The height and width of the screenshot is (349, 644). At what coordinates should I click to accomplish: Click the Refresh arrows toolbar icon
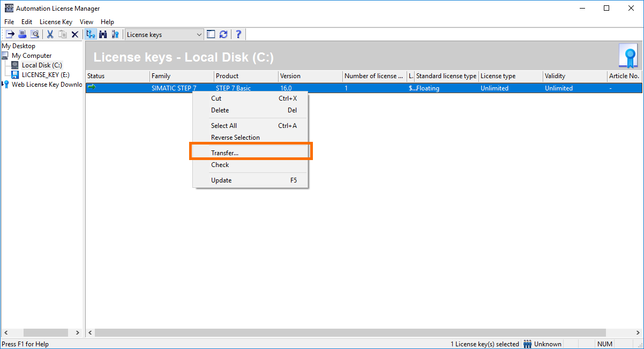click(x=223, y=34)
